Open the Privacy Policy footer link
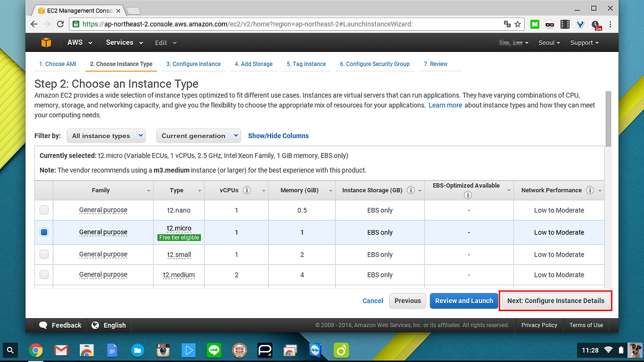644x362 pixels. tap(539, 325)
